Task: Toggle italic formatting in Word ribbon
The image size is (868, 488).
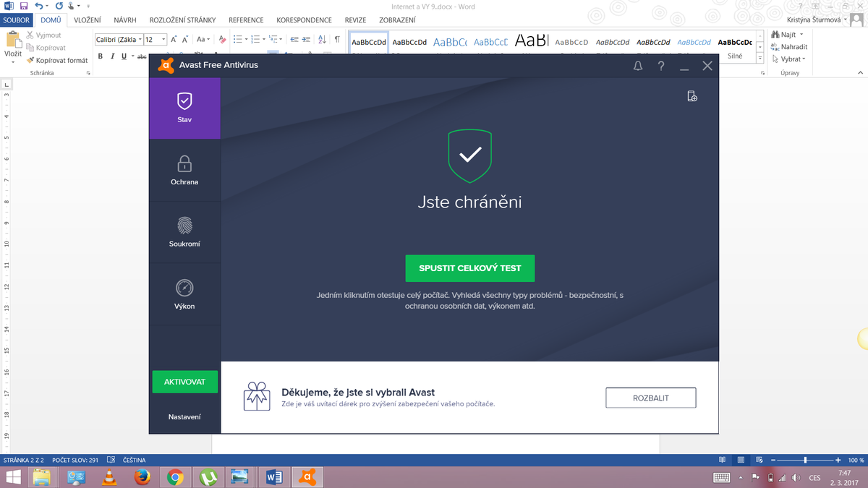Action: (x=113, y=56)
